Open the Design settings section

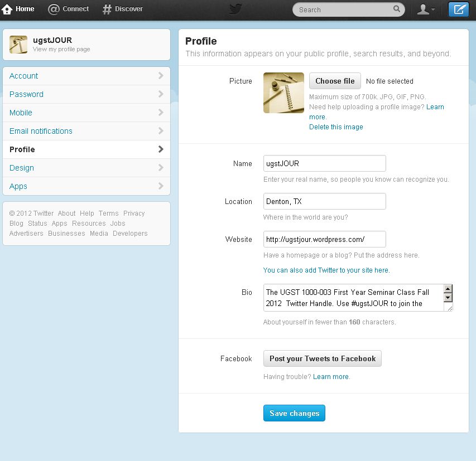(86, 168)
